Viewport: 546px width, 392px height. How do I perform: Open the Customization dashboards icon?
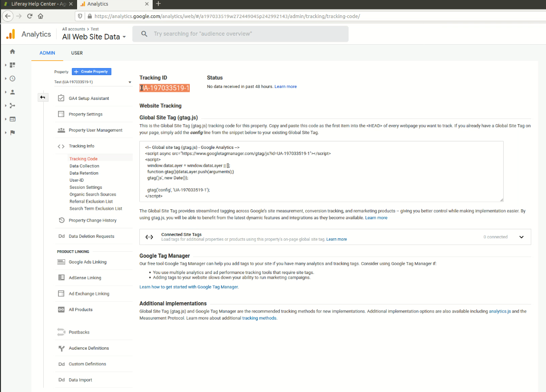pos(12,65)
